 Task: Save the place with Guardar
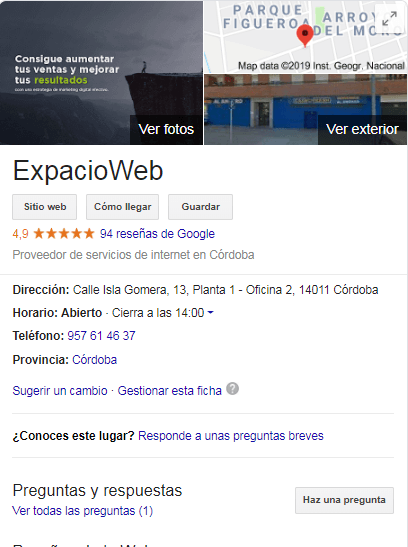point(201,207)
